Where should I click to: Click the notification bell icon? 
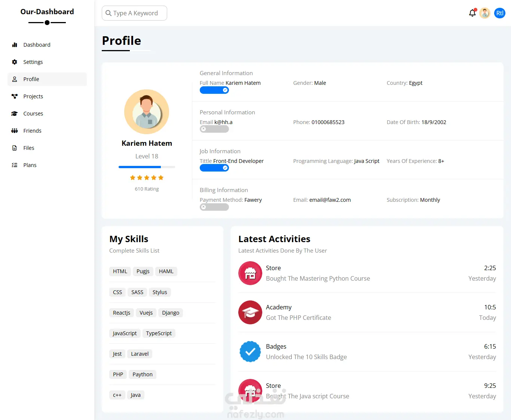[472, 13]
